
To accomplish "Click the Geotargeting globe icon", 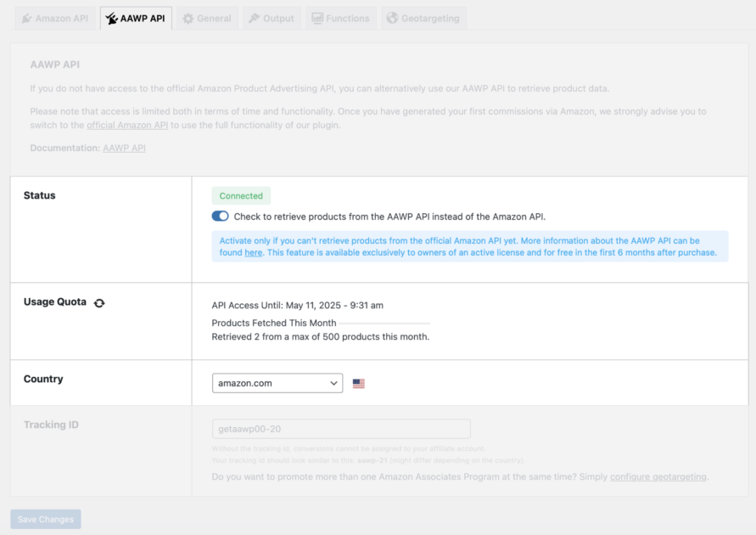I will 392,18.
